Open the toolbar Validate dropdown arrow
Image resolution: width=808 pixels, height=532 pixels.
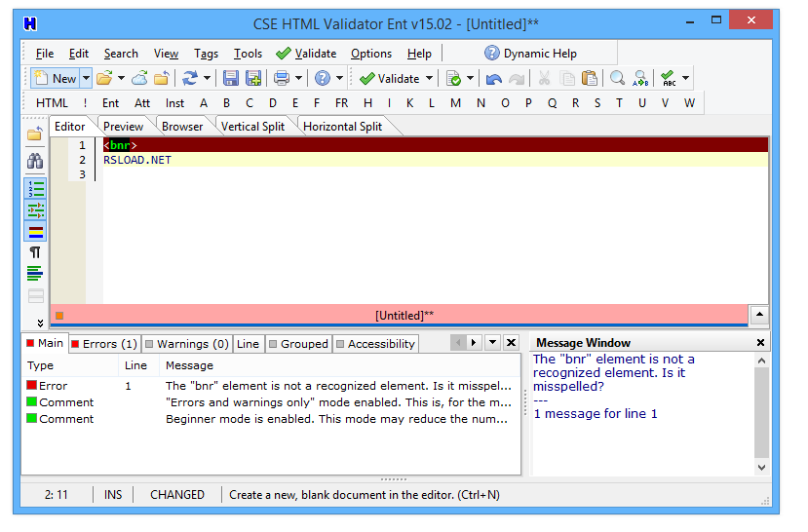[x=429, y=79]
